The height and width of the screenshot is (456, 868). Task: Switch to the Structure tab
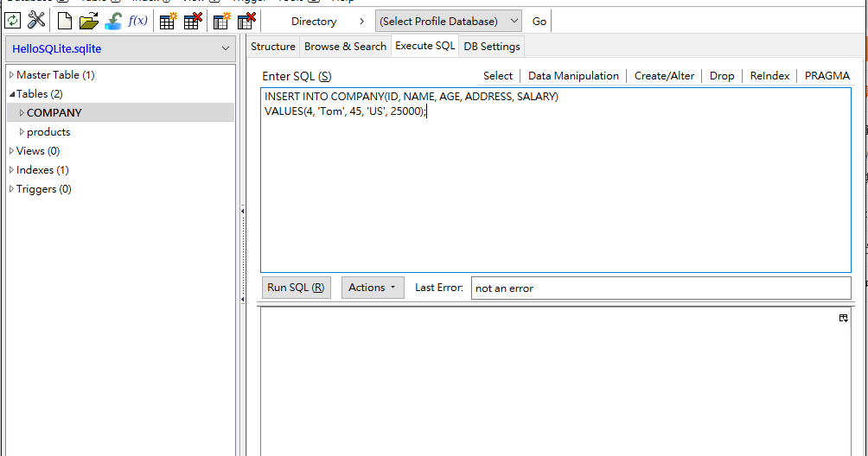coord(273,47)
